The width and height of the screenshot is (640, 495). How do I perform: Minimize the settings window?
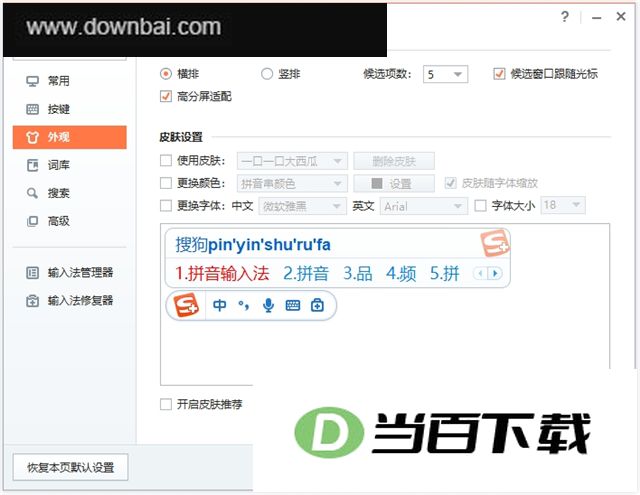pos(597,18)
